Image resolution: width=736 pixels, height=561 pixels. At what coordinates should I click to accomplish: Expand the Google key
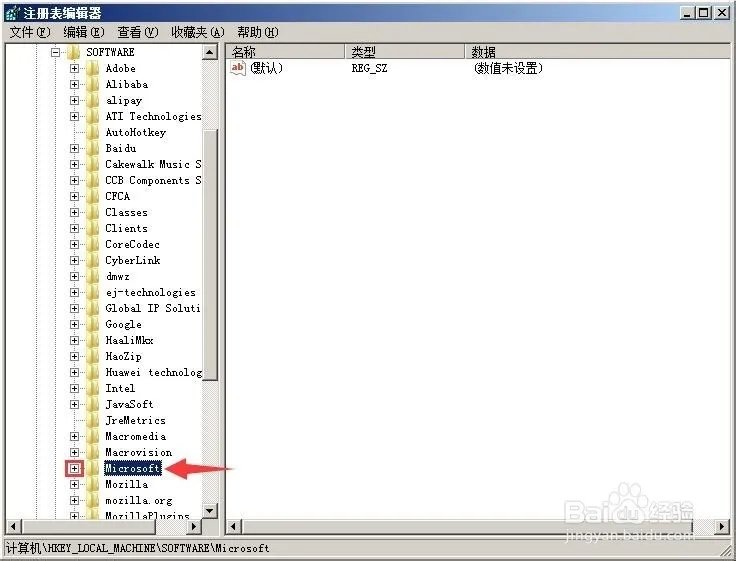coord(74,324)
